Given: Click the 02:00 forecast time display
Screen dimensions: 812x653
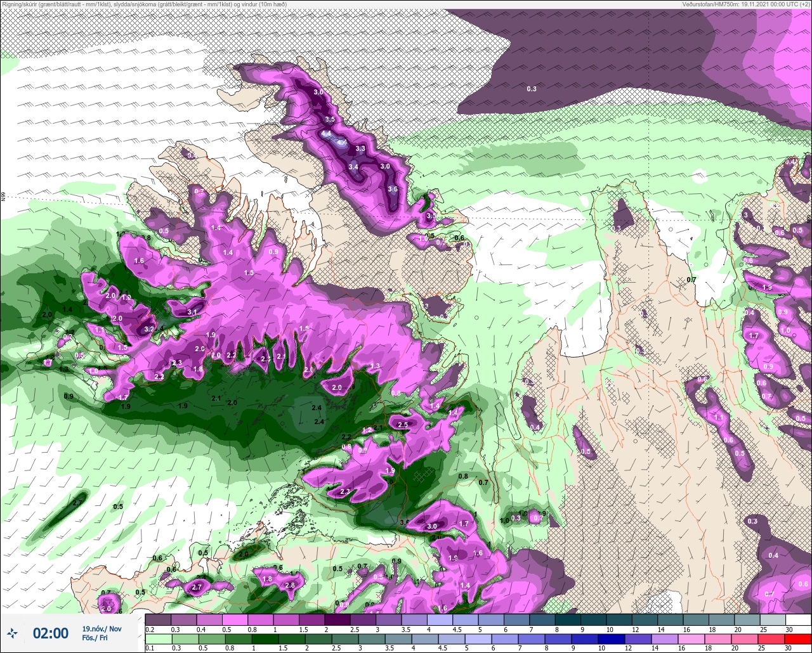Looking at the screenshot, I should click(51, 633).
